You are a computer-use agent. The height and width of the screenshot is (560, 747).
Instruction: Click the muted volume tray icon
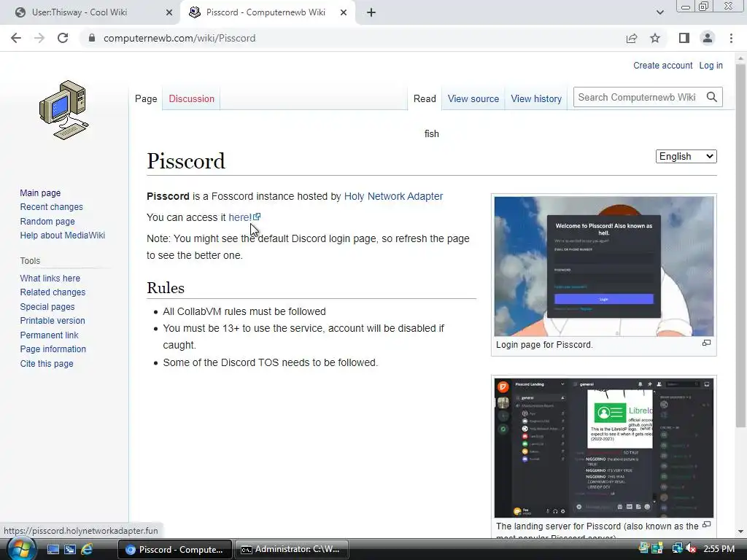692,549
